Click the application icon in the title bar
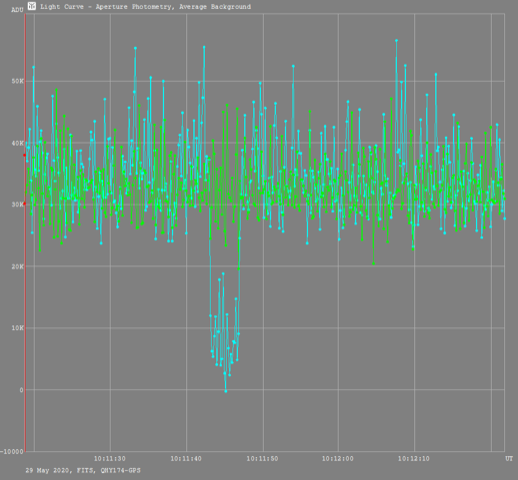518x480 pixels. click(32, 6)
